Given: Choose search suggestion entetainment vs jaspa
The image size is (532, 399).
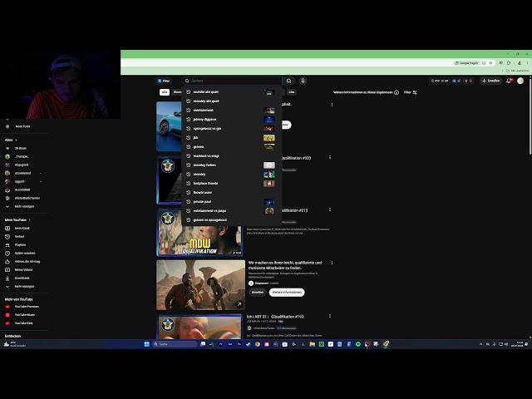Looking at the screenshot, I should (232, 210).
